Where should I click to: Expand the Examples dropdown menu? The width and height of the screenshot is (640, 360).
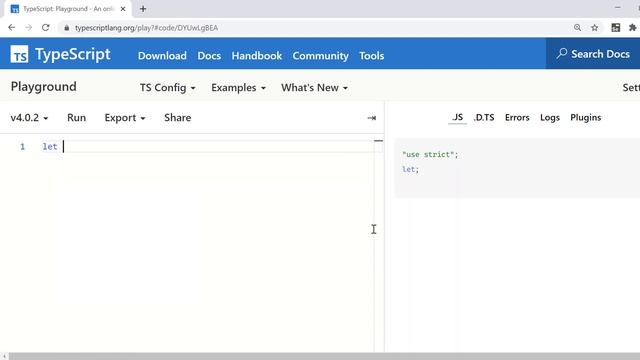point(238,88)
